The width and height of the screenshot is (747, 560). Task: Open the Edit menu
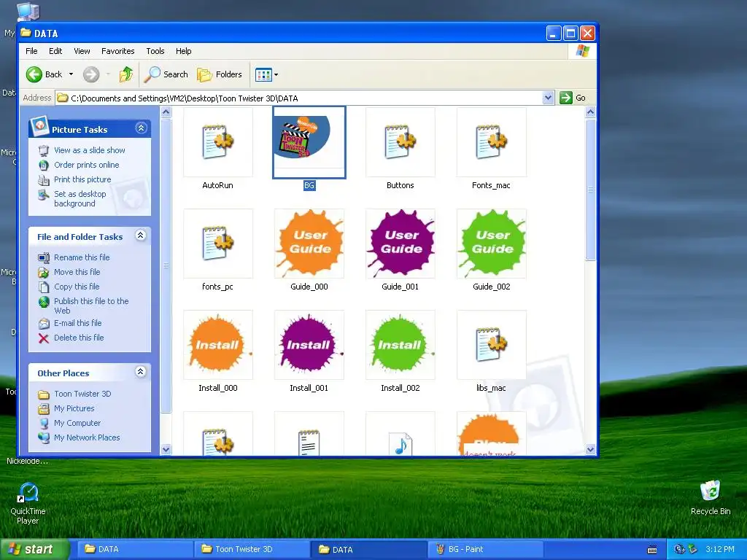[55, 51]
